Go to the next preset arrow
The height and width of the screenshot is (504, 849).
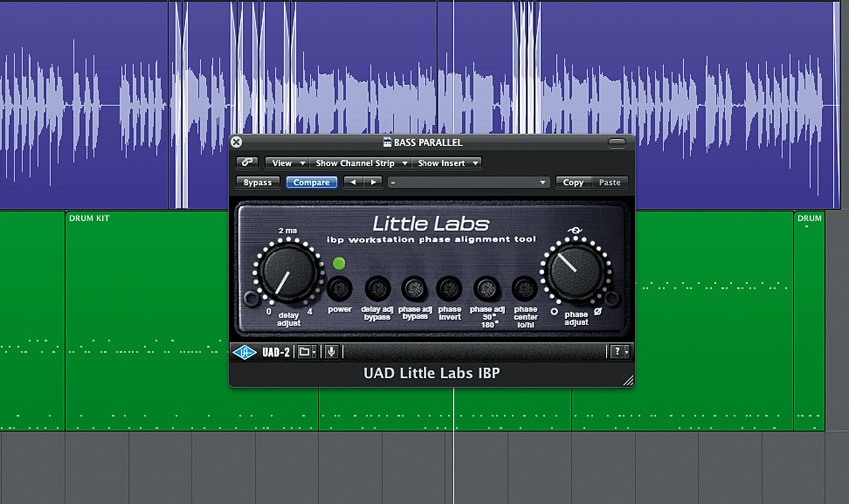pyautogui.click(x=374, y=183)
